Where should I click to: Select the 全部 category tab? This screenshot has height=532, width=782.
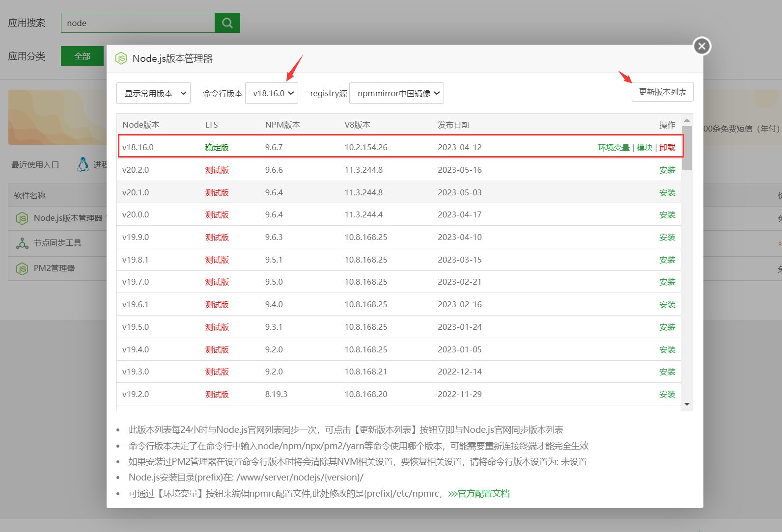tap(82, 56)
